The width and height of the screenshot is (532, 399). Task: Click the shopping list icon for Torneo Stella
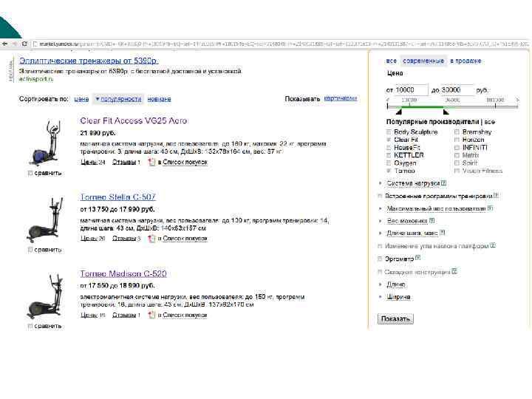(x=151, y=239)
